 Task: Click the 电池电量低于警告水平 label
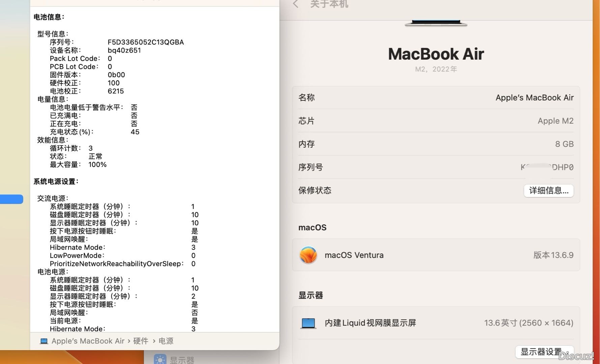87,108
